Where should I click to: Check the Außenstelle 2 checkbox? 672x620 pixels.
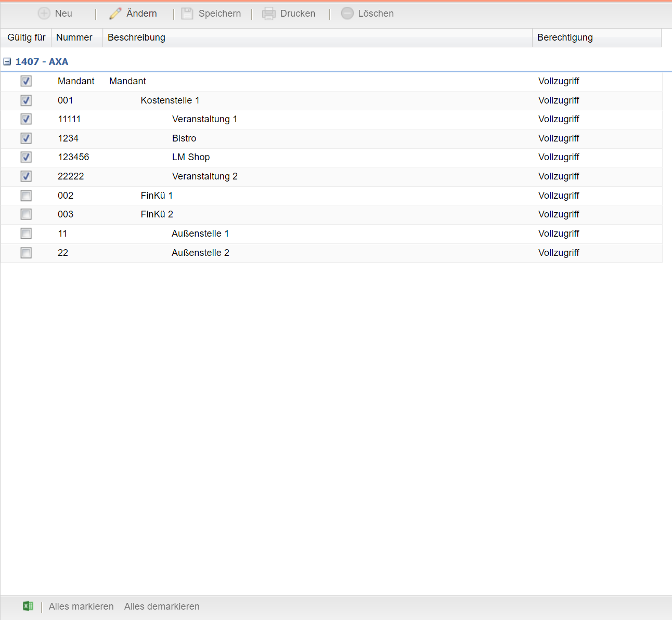(26, 253)
